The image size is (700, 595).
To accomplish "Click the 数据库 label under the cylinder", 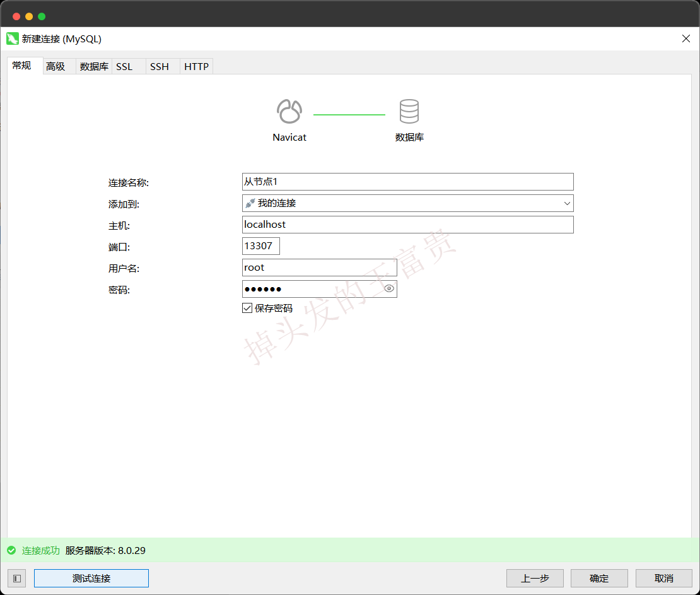I will pyautogui.click(x=409, y=137).
